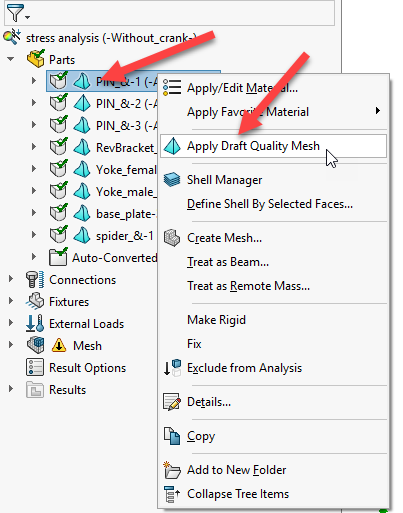Open the Apply Favorite Material submenu

coord(273,112)
